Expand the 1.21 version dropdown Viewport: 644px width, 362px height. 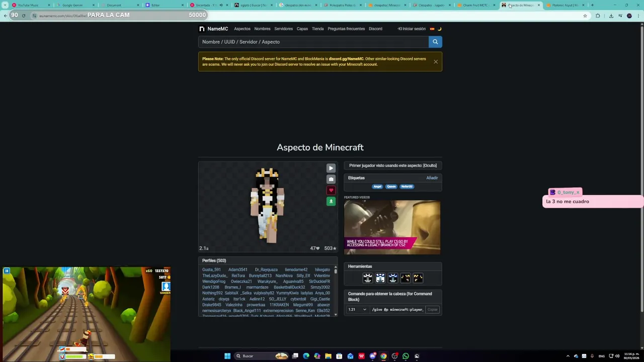[x=357, y=310]
